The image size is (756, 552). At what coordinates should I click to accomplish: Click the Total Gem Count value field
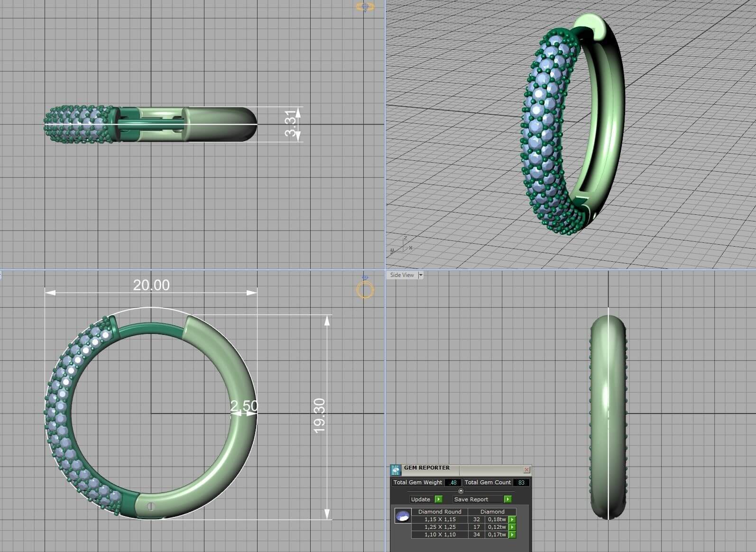521,482
